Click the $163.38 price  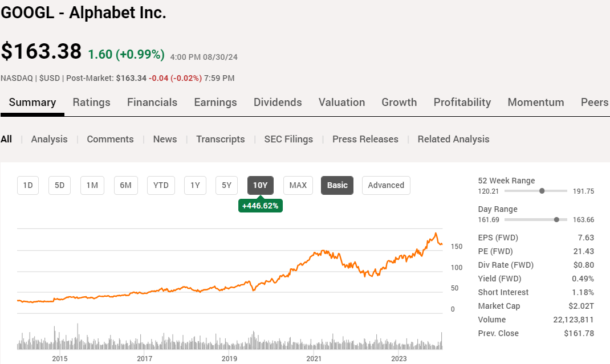point(41,51)
